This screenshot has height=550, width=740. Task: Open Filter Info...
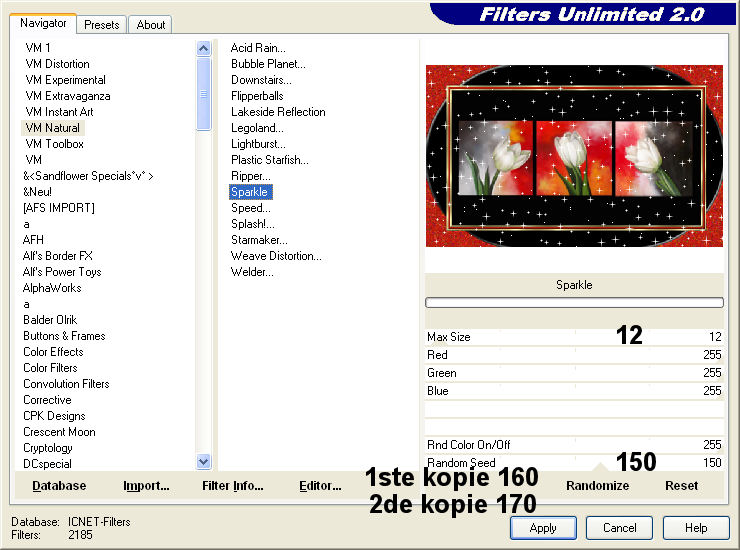pyautogui.click(x=233, y=486)
